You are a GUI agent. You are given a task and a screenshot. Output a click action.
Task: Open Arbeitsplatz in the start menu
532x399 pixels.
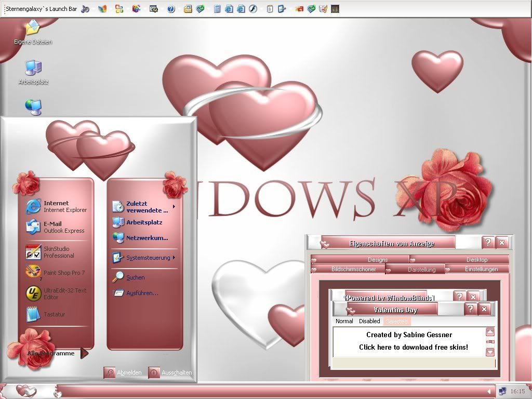click(x=137, y=222)
